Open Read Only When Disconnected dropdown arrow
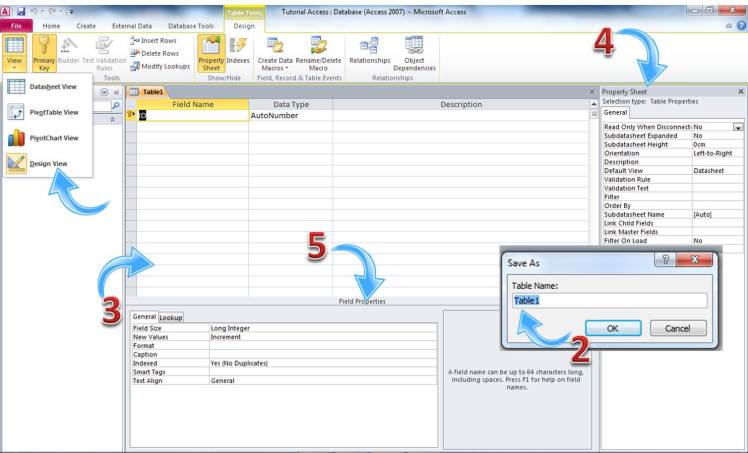This screenshot has height=453, width=748. 738,128
